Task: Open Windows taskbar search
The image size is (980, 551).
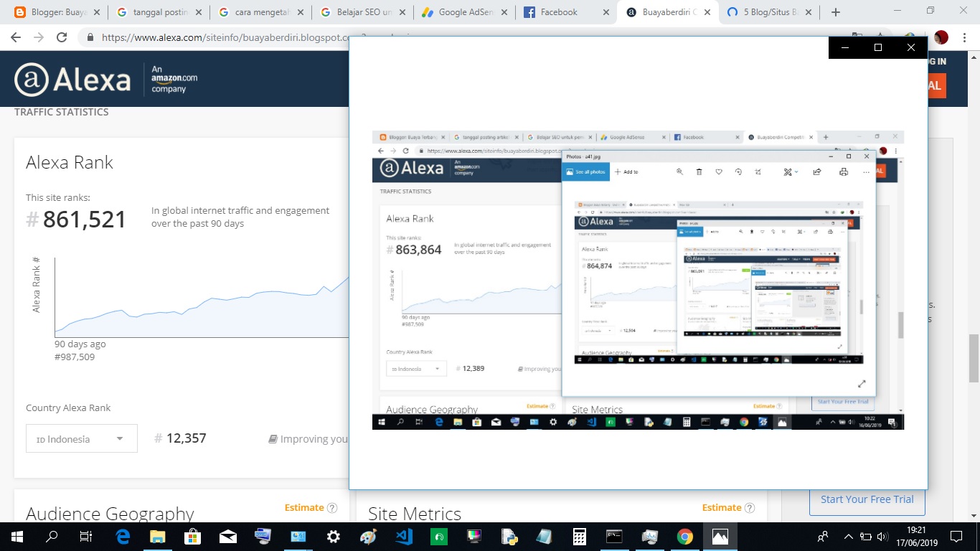Action: click(x=52, y=536)
